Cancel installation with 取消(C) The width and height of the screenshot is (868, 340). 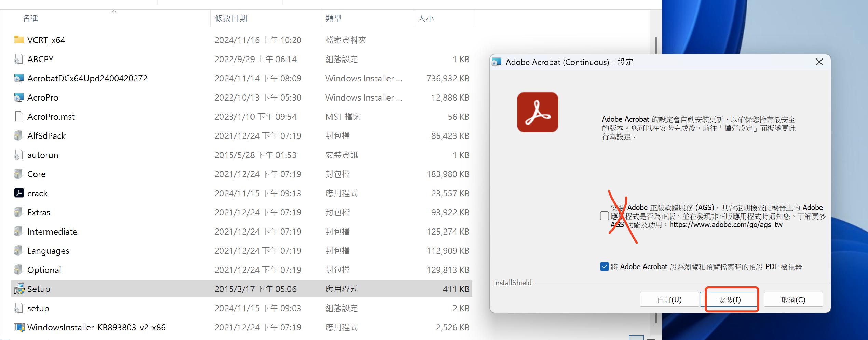794,300
